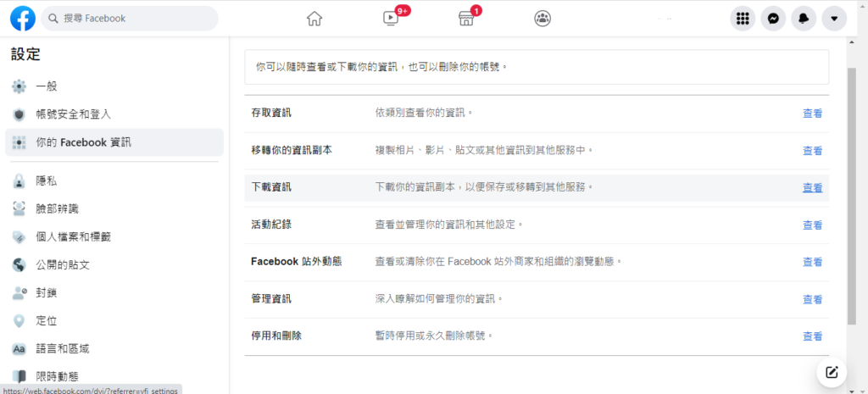The width and height of the screenshot is (868, 394).
Task: Click the gear icon beside 一般
Action: [19, 86]
